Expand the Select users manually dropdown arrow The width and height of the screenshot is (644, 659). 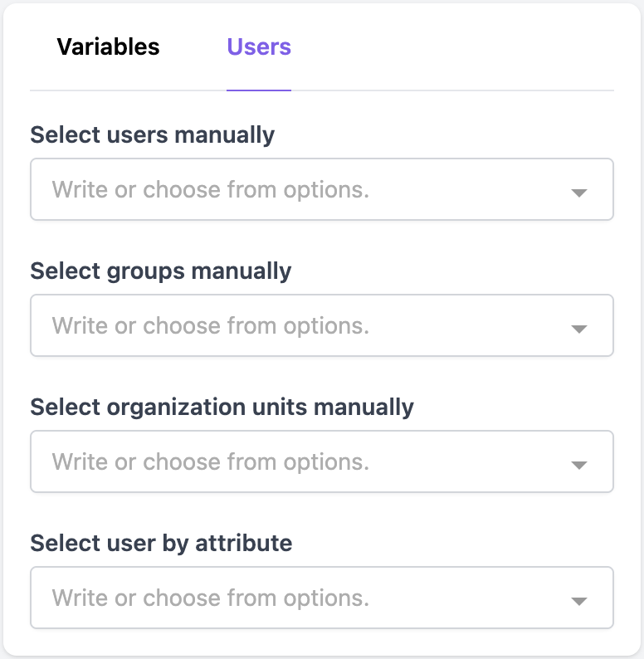coord(579,193)
